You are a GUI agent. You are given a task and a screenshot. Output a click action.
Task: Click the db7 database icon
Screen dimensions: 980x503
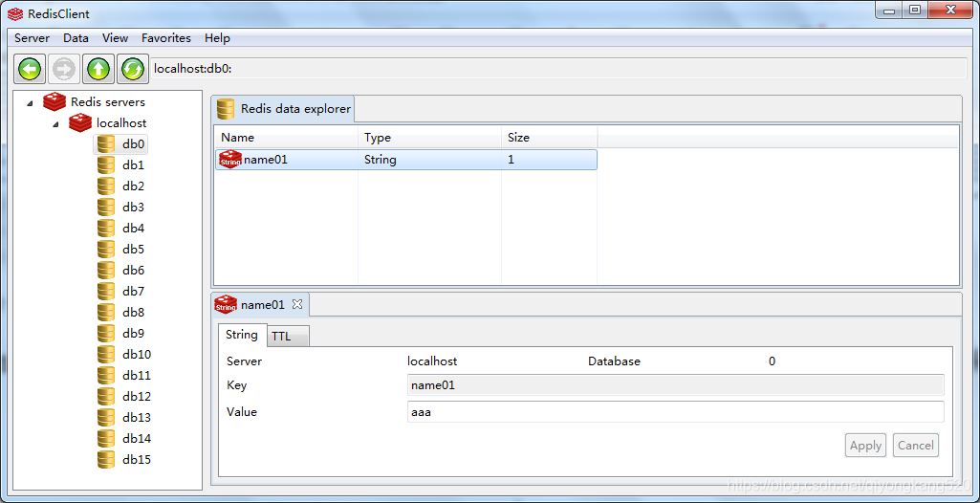(x=106, y=291)
